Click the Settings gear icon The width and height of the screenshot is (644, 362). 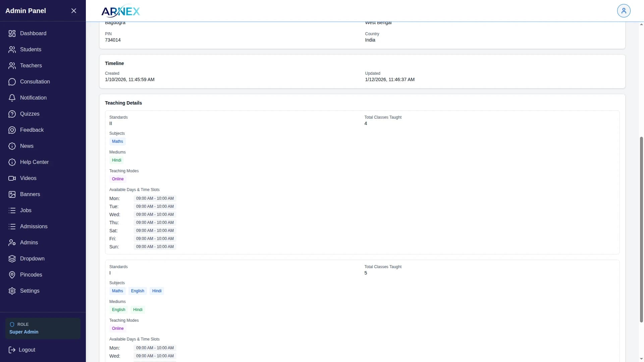pos(12,291)
